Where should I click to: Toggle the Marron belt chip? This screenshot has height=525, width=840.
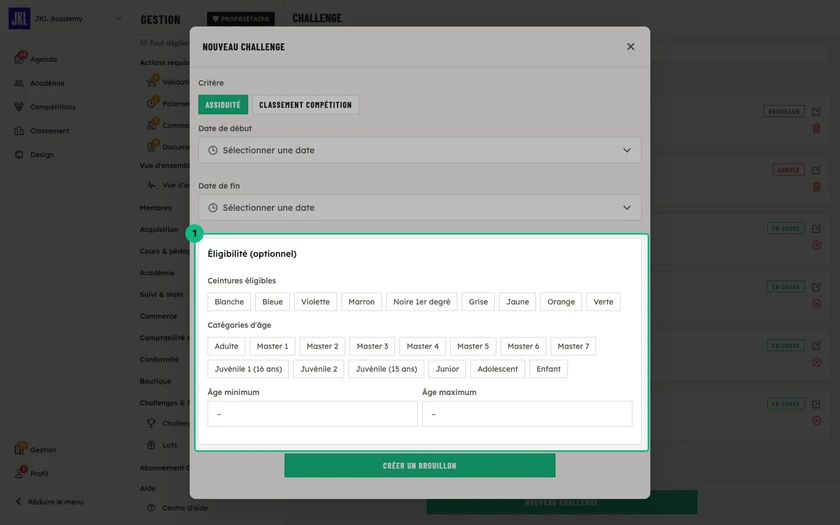point(362,302)
